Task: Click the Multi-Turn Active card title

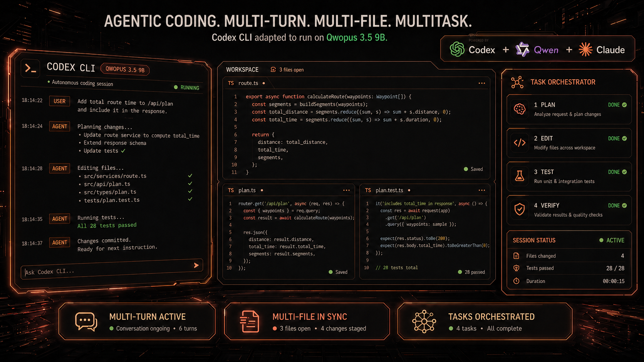Action: pos(148,317)
